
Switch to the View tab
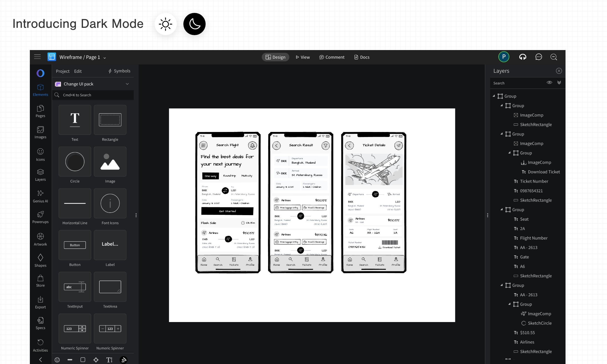coord(303,57)
